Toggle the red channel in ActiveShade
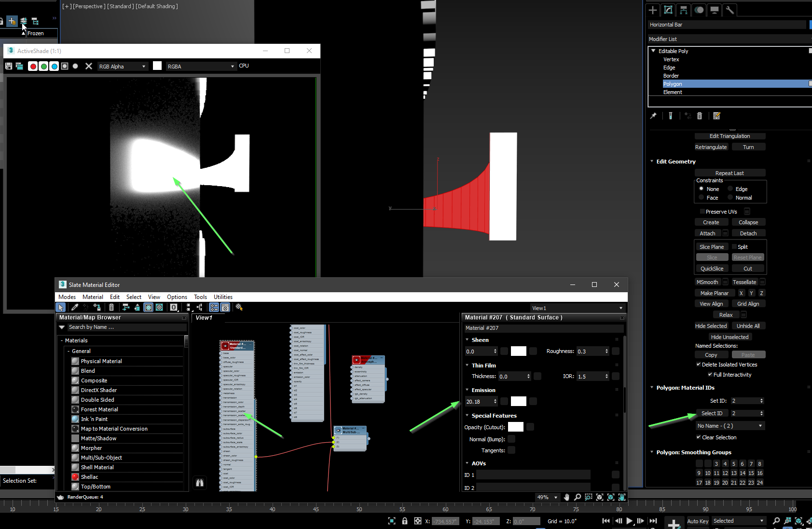 tap(33, 66)
